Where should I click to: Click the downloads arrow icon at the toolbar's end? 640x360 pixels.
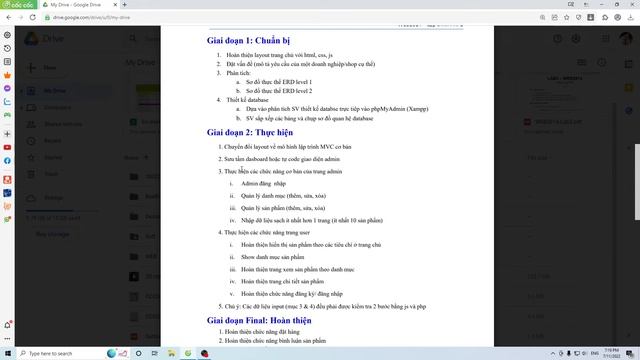[631, 18]
